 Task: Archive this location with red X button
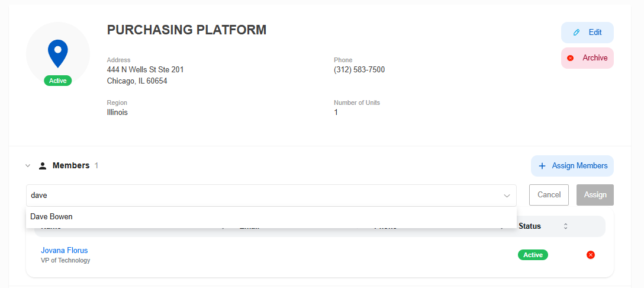point(587,58)
